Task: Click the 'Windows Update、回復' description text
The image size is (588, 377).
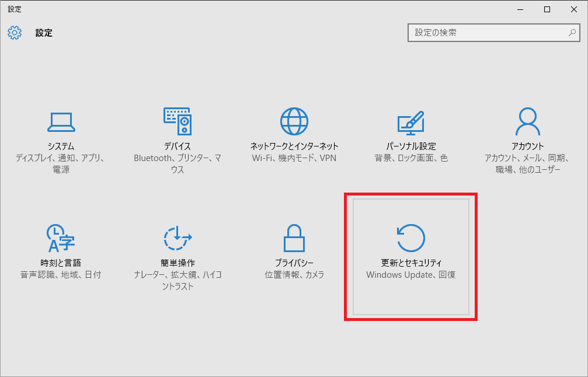Action: click(x=410, y=275)
